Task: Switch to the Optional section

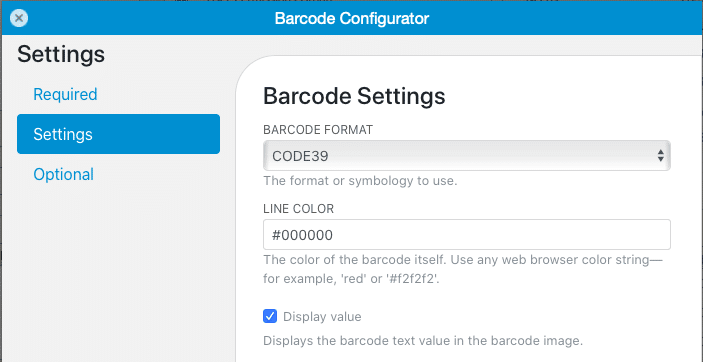Action: coord(64,174)
